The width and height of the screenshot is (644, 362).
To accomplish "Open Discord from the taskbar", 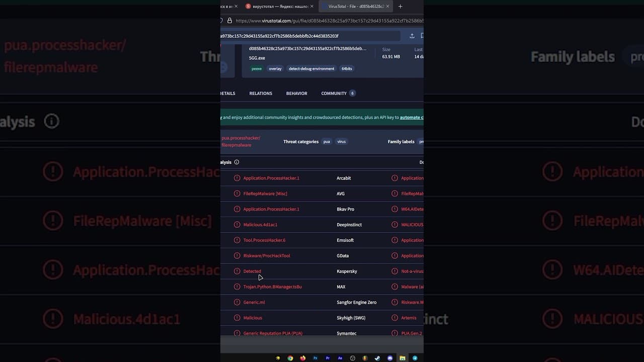I will [390, 358].
